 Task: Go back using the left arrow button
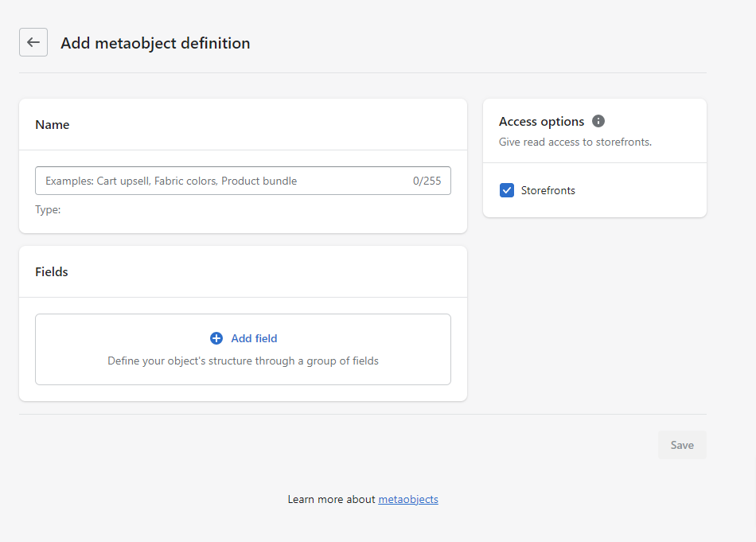(33, 42)
